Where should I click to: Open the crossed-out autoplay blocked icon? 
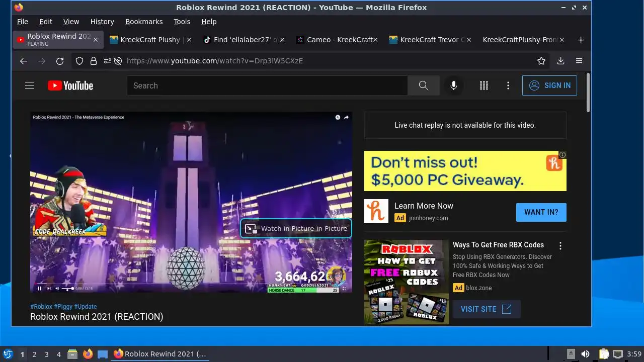[x=118, y=61]
